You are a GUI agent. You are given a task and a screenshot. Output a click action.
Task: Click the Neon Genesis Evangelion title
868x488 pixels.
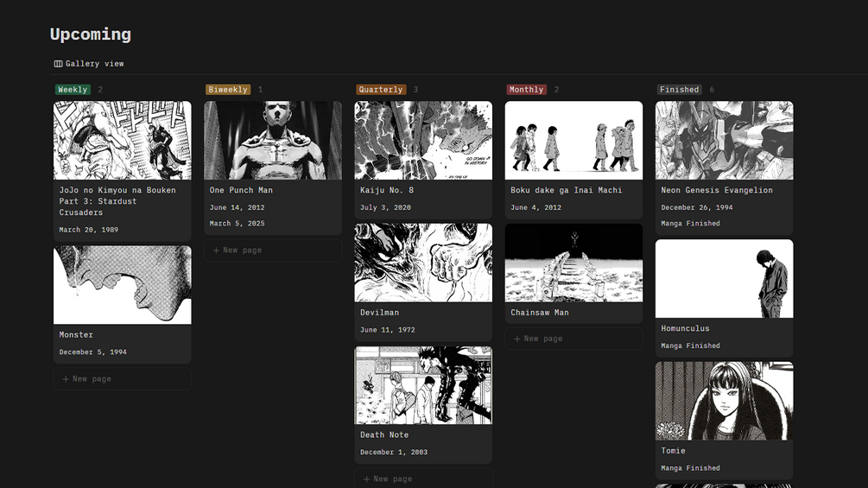(717, 190)
